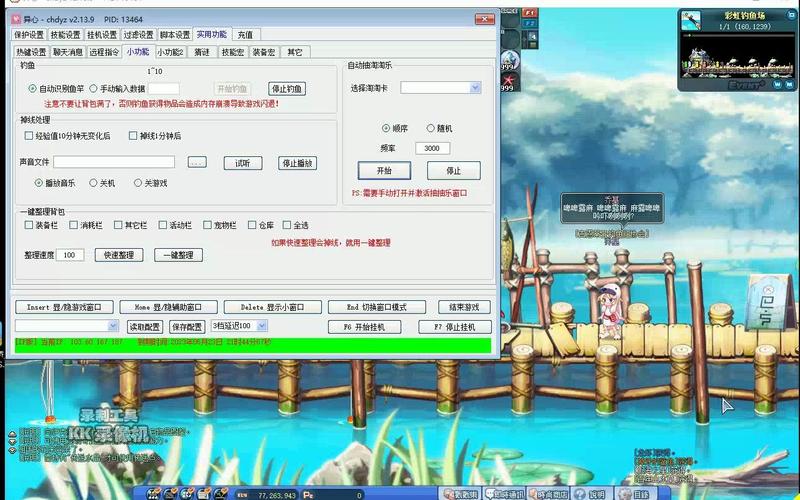
Task: Click the game character on the dock
Action: pos(609,311)
